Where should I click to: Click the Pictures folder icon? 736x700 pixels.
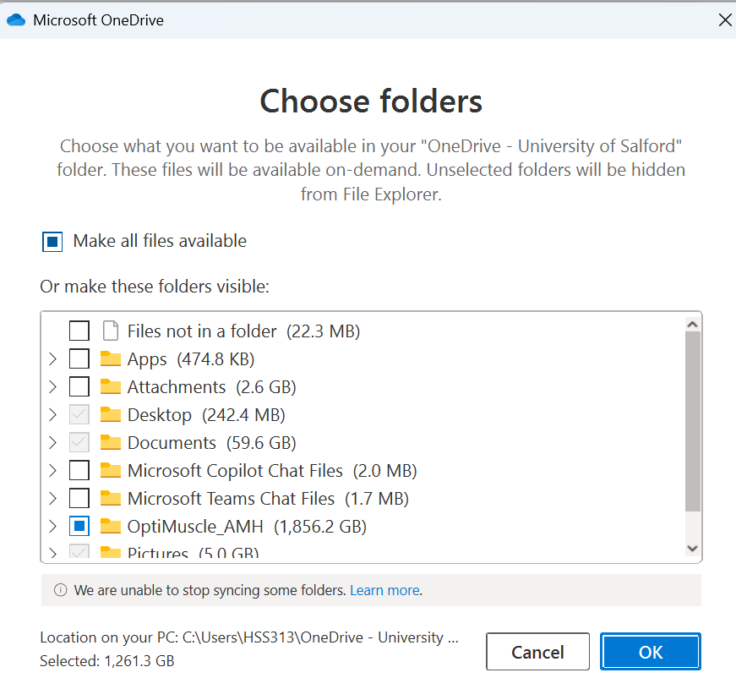coord(111,552)
